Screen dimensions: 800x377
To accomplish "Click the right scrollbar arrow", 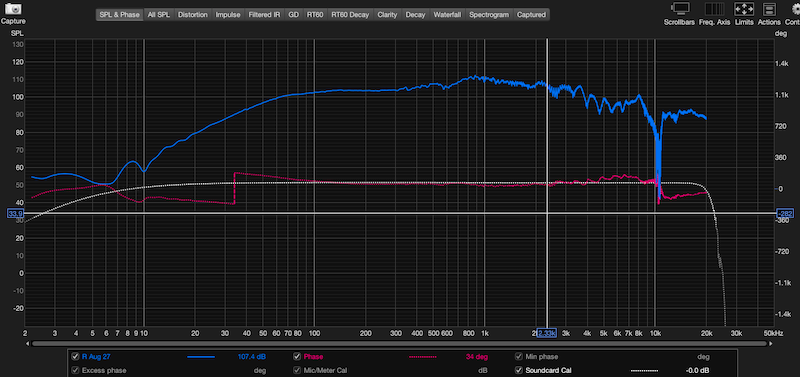I will pyautogui.click(x=770, y=343).
